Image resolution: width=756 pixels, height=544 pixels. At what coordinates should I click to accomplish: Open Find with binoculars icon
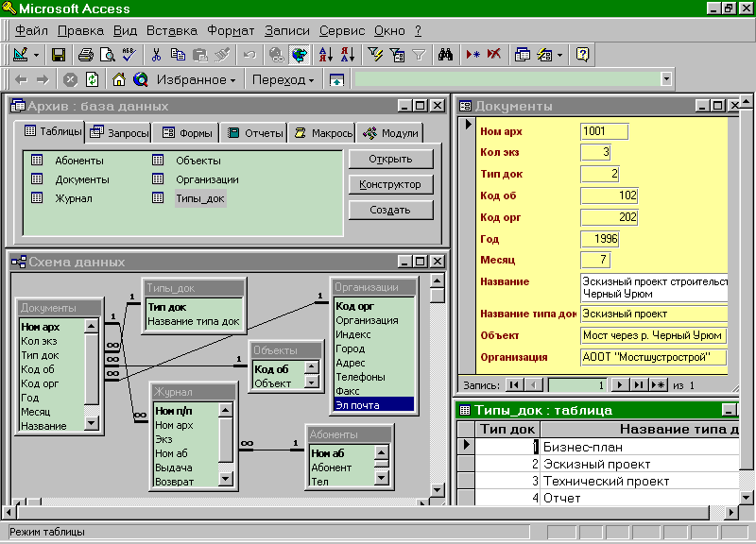point(445,55)
